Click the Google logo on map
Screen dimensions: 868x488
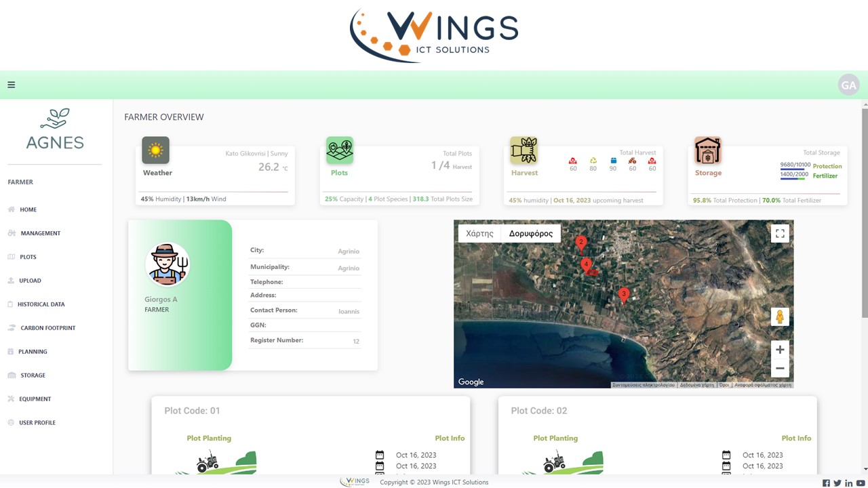click(471, 382)
